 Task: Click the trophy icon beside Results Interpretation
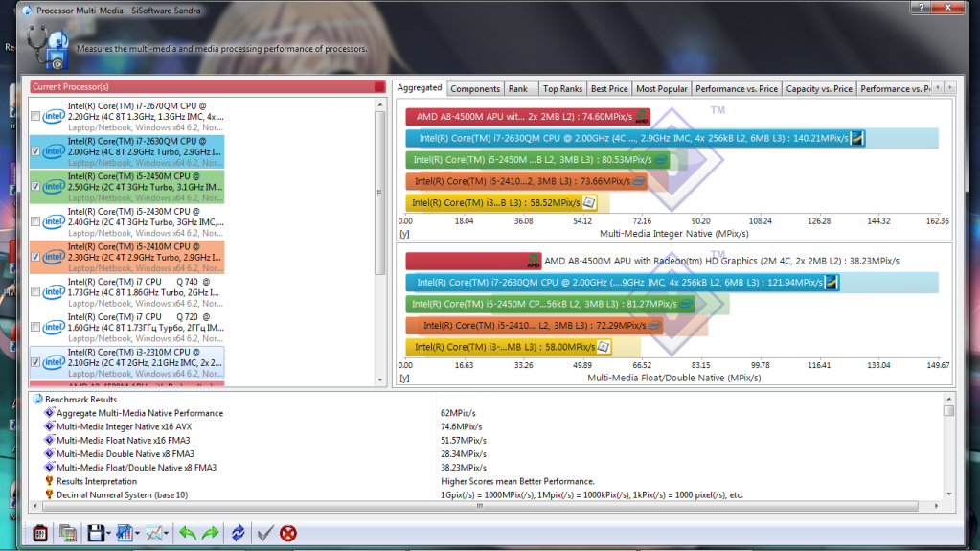click(x=50, y=481)
